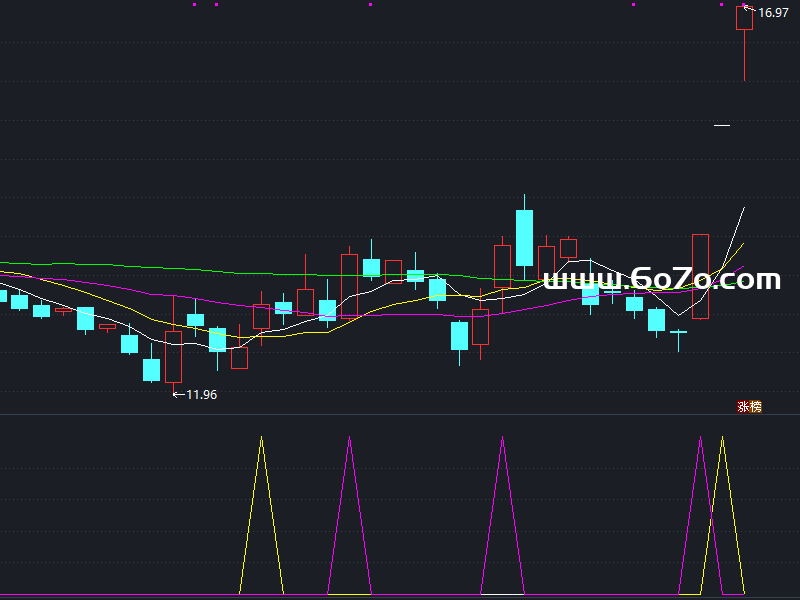Open the www.6o7o.com watermark link
The image size is (800, 600).
coord(661,279)
